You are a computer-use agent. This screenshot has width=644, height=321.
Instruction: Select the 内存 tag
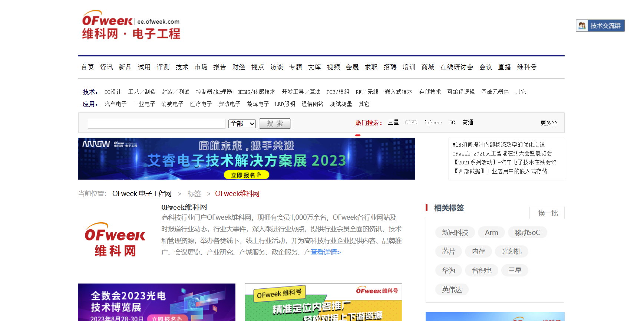coord(478,252)
